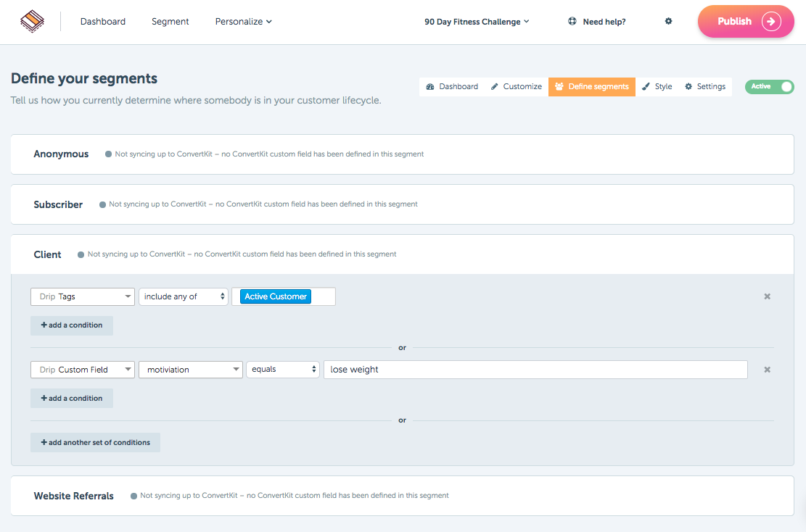
Task: Open the Drip Custom Field source dropdown
Action: coord(83,370)
